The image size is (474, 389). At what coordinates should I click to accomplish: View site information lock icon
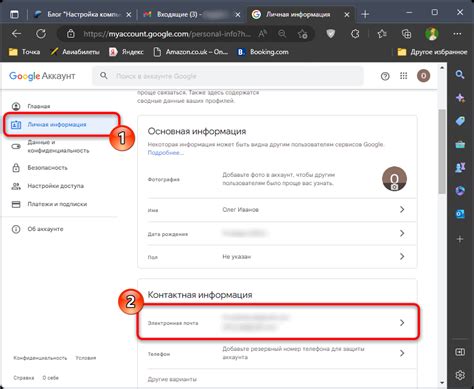click(70, 34)
